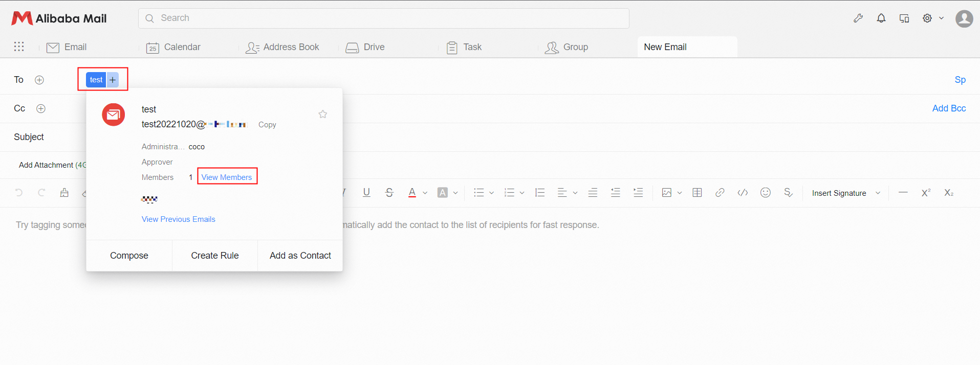Open the emoji picker
Screen dimensions: 980x365
[x=766, y=193]
